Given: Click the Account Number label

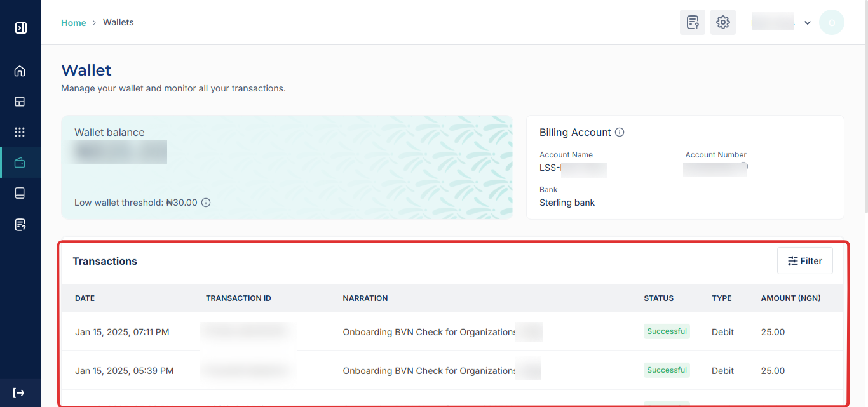Looking at the screenshot, I should coord(716,155).
